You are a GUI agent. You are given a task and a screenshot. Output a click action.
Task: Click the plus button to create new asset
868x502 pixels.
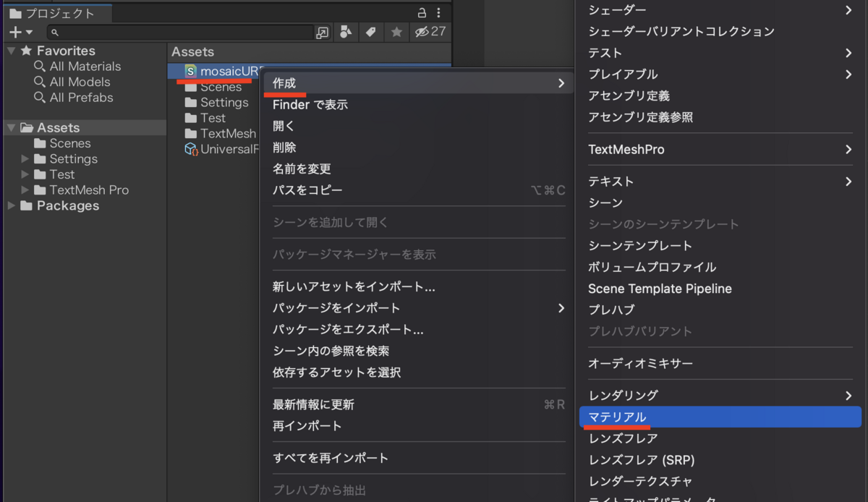coord(14,32)
